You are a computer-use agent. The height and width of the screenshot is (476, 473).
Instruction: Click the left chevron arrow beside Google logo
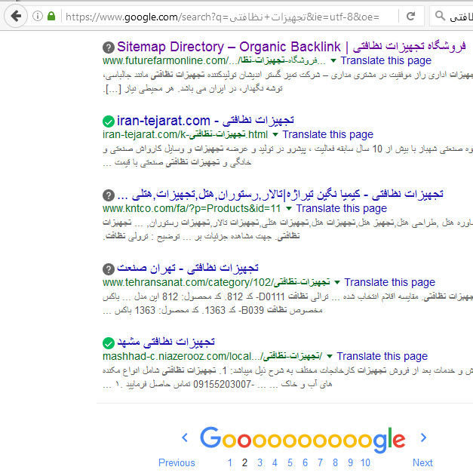[185, 438]
